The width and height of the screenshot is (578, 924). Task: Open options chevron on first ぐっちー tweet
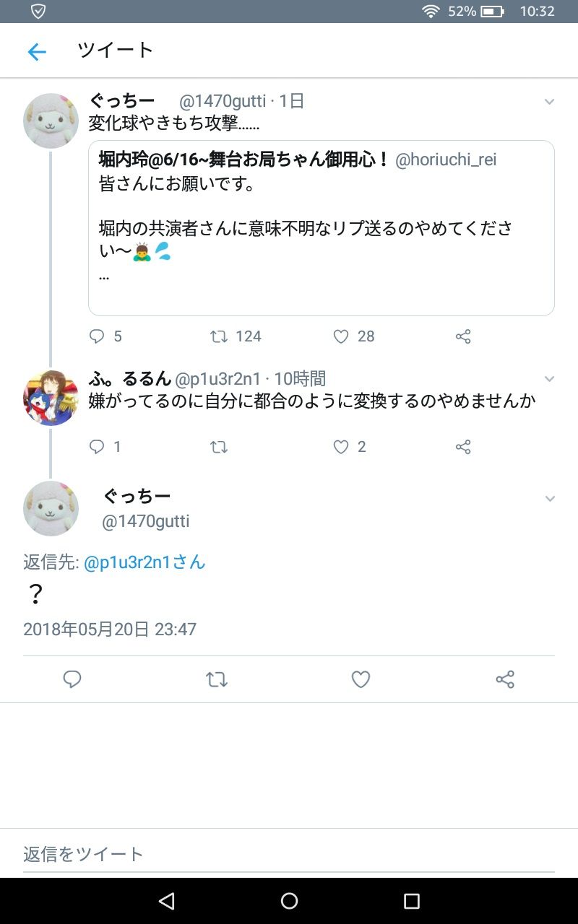tap(549, 102)
